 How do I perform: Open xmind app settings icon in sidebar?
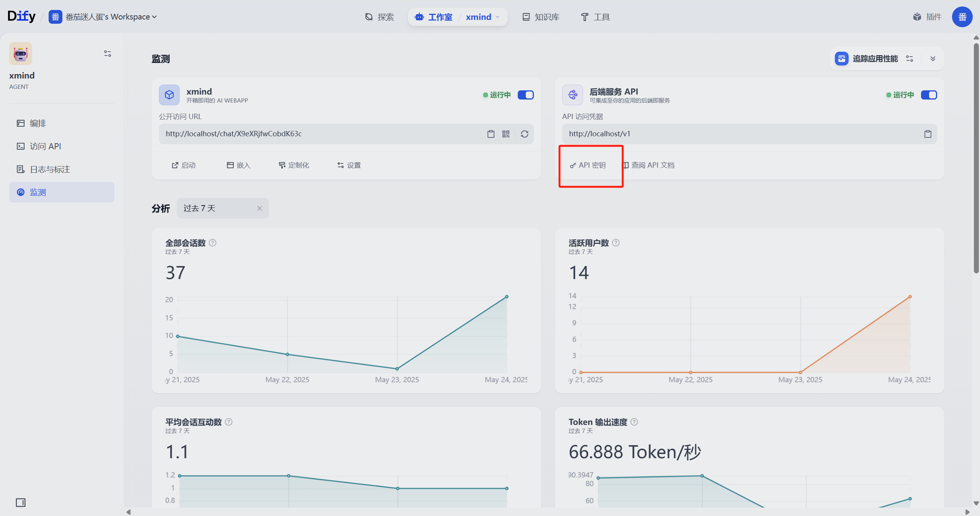(108, 54)
